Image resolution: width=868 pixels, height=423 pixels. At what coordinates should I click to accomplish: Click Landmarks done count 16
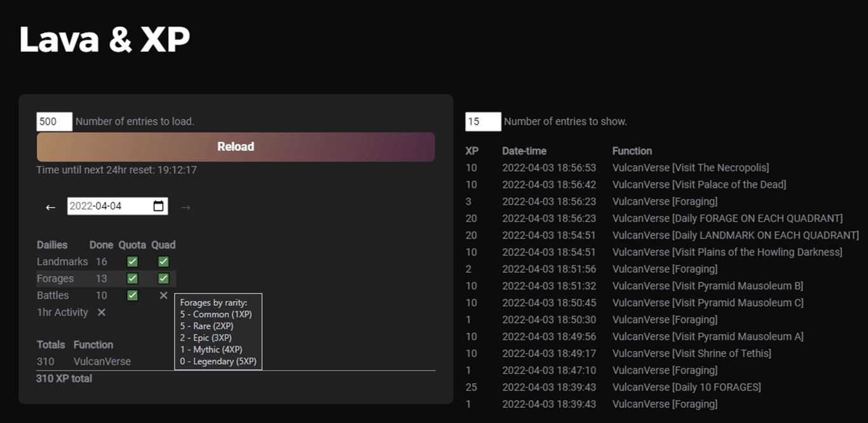(102, 261)
